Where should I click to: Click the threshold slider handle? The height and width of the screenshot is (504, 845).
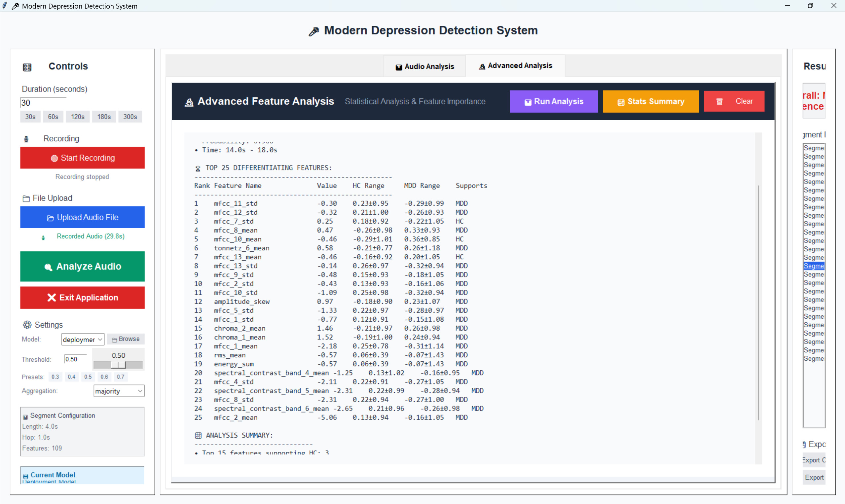point(119,365)
